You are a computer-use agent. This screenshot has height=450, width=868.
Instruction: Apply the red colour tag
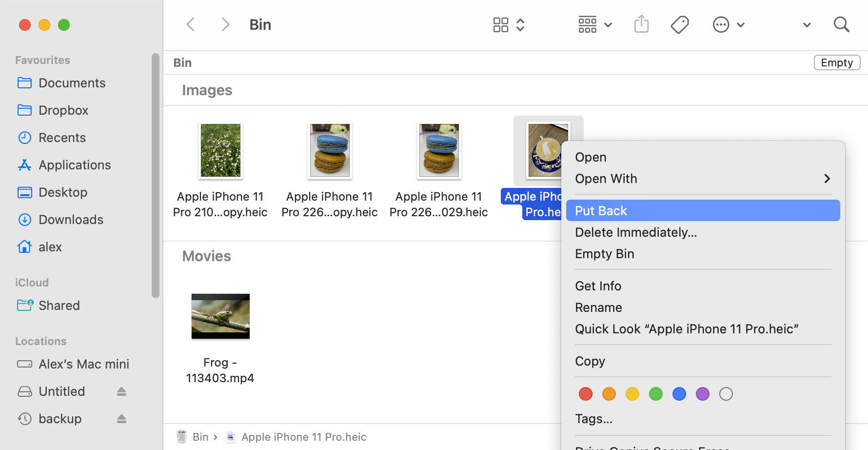[585, 394]
